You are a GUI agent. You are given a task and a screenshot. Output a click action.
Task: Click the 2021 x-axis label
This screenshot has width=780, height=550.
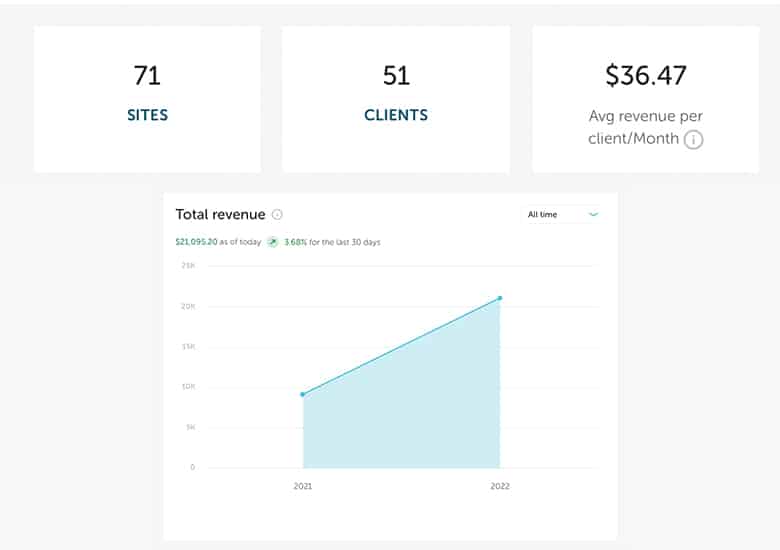click(303, 487)
